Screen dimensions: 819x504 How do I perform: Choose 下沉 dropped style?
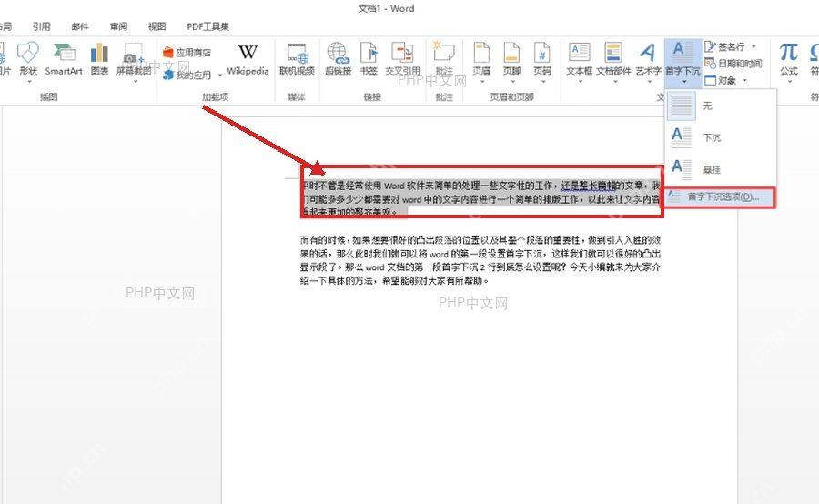[x=721, y=138]
